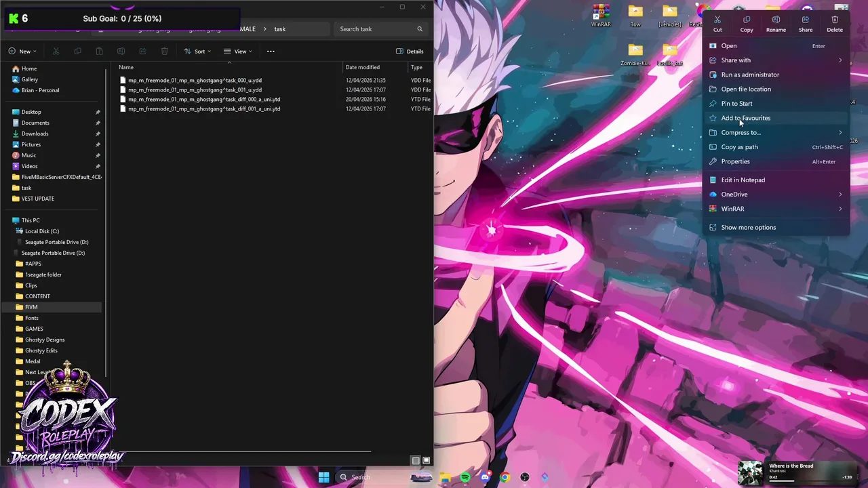The height and width of the screenshot is (488, 868).
Task: Open Pictures quick access folder
Action: click(x=31, y=144)
